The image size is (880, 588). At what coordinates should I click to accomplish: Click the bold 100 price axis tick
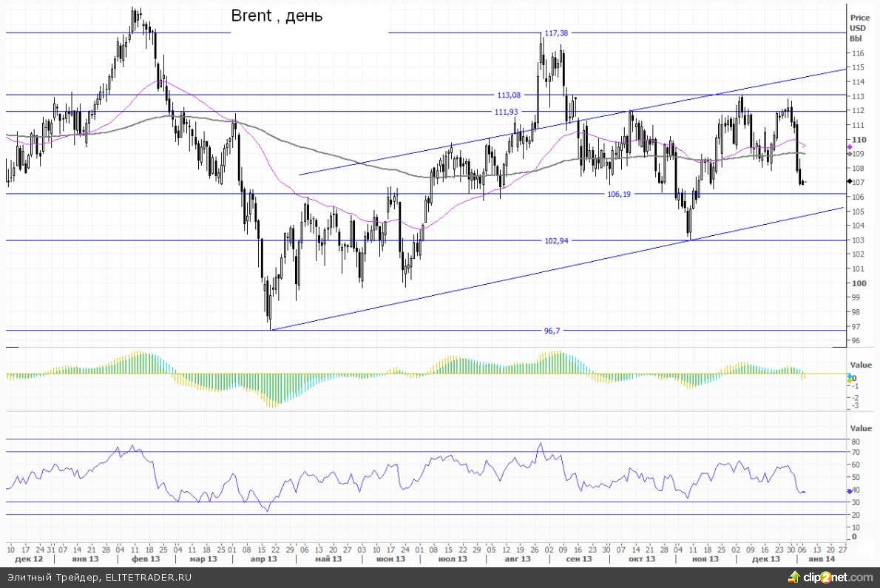tap(859, 283)
